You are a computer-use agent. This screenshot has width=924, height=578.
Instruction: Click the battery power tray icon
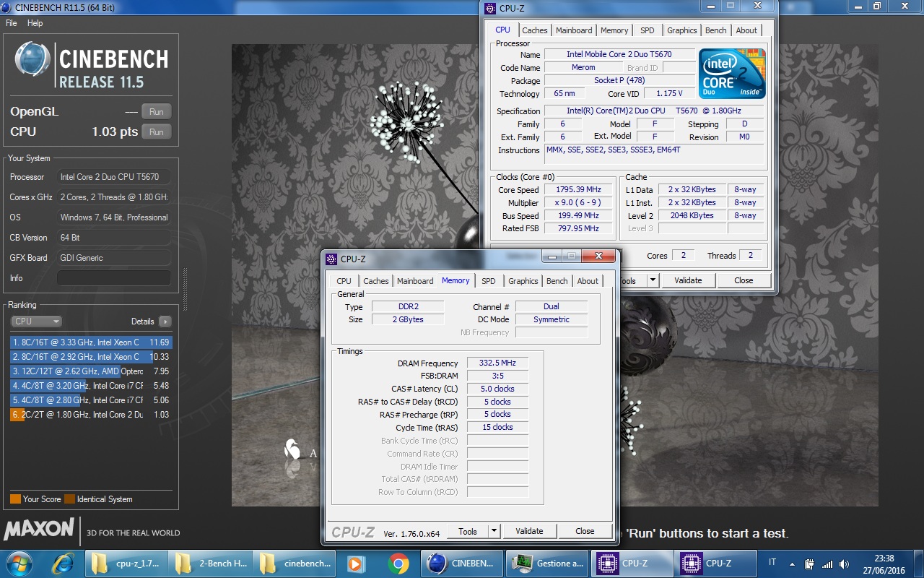pos(809,564)
